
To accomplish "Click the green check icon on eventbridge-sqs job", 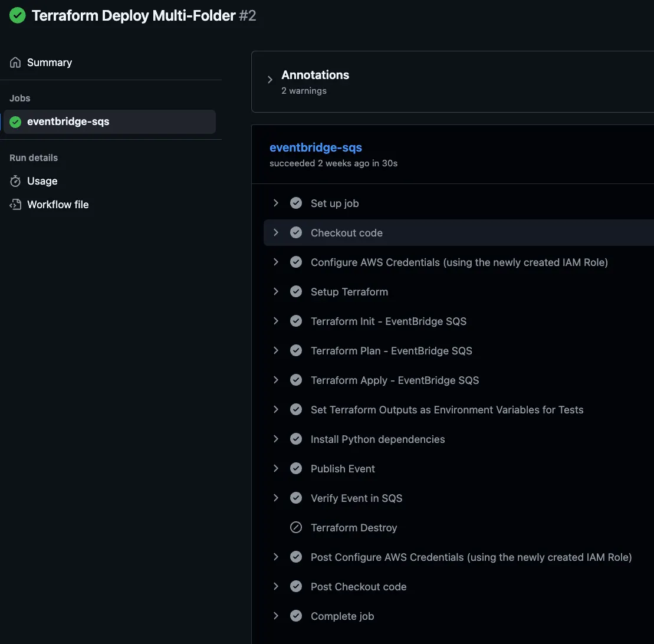I will coord(16,122).
